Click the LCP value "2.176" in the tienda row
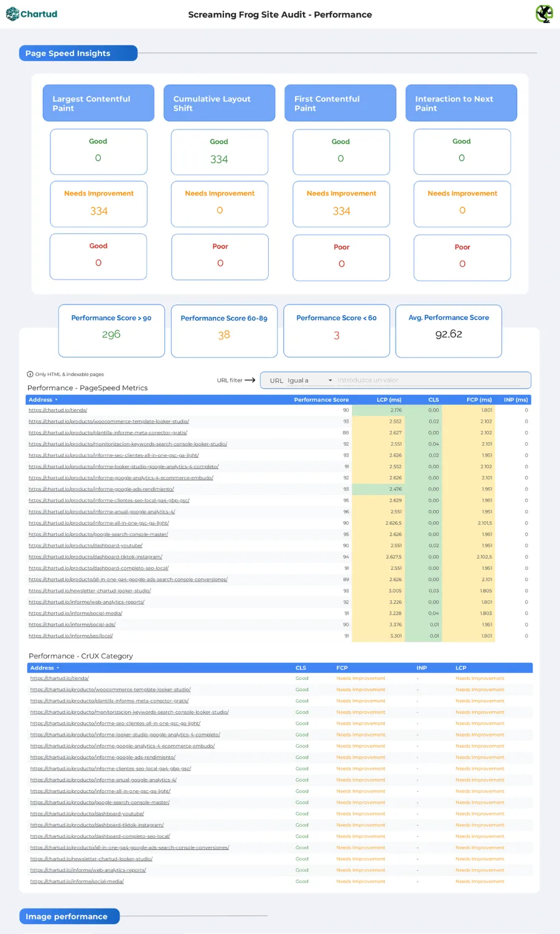Screen dimensions: 560x934 coord(396,410)
